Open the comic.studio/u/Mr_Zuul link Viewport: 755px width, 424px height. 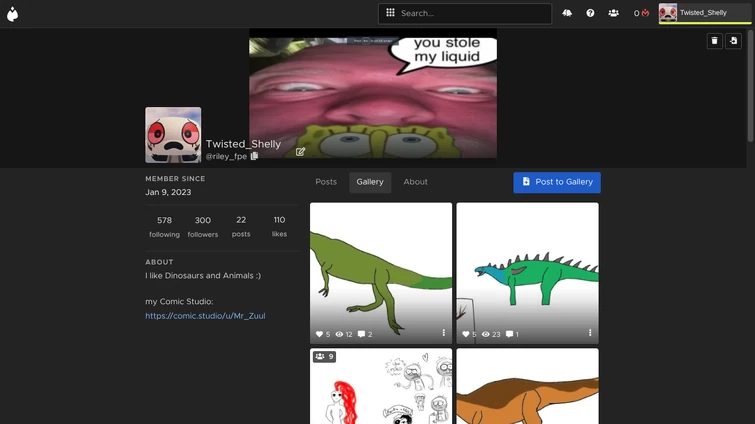(205, 316)
